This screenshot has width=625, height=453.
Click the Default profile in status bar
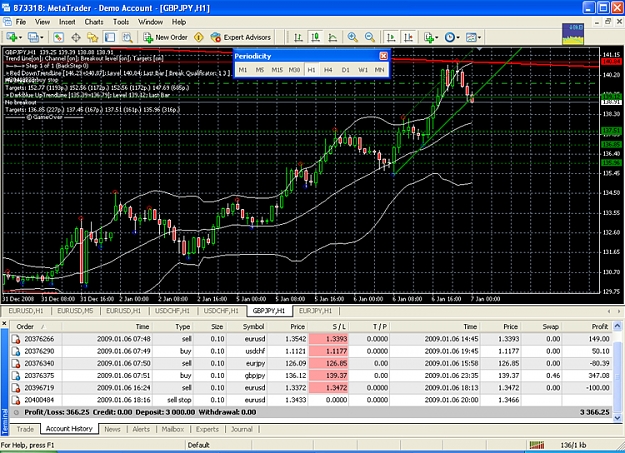click(199, 445)
